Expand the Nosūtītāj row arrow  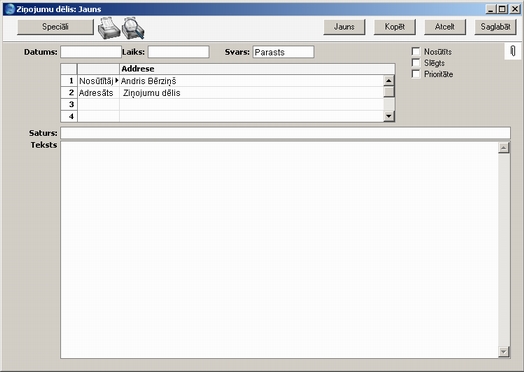[x=117, y=80]
